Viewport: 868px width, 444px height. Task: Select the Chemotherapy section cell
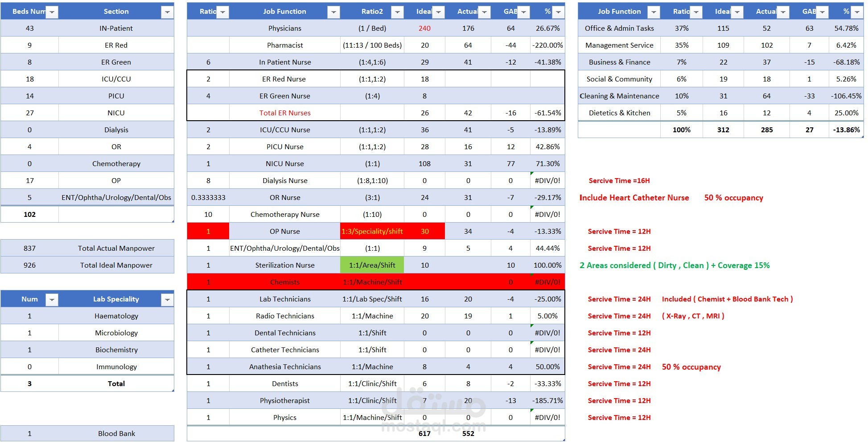tap(116, 163)
